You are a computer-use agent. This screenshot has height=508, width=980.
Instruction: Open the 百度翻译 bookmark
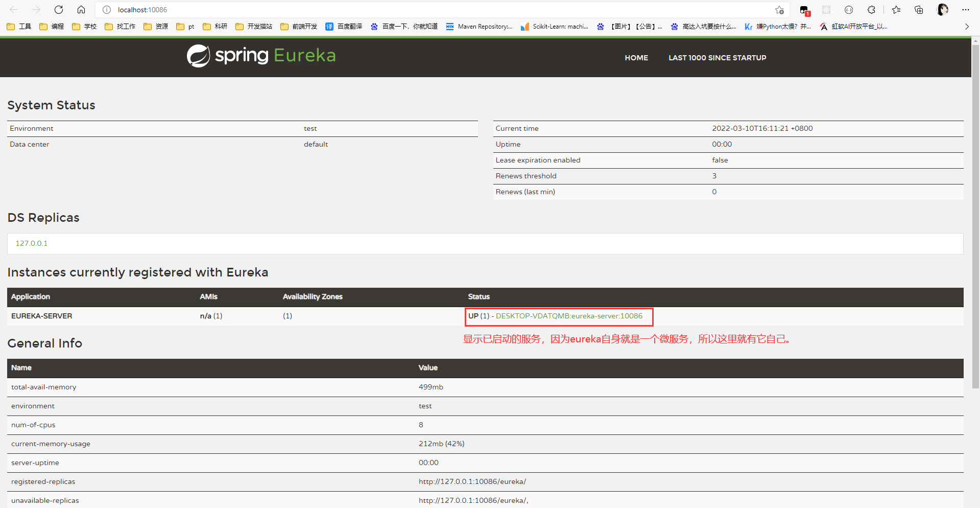344,27
